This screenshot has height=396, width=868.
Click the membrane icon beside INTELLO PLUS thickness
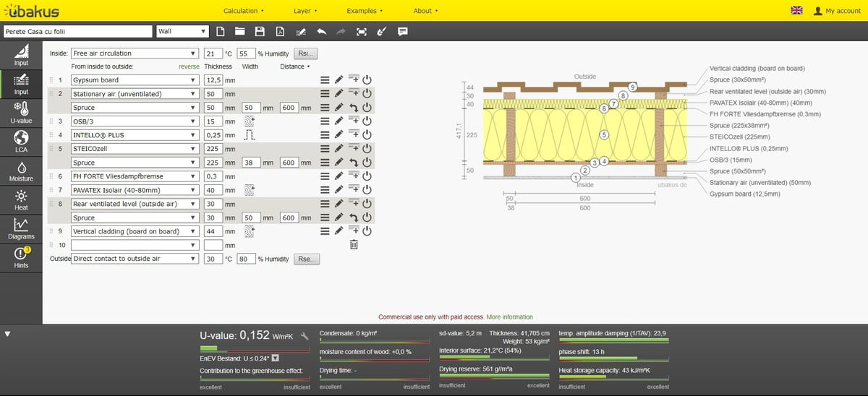[250, 135]
